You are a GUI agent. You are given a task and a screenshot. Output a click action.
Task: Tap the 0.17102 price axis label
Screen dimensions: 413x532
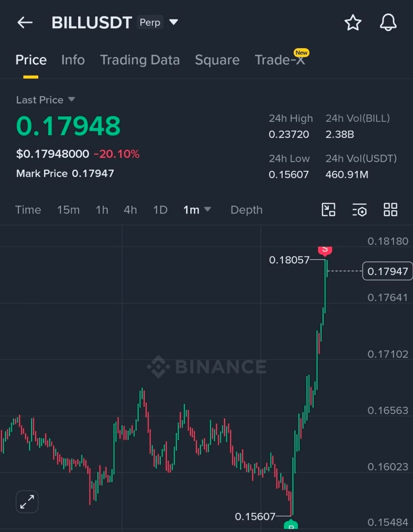388,354
